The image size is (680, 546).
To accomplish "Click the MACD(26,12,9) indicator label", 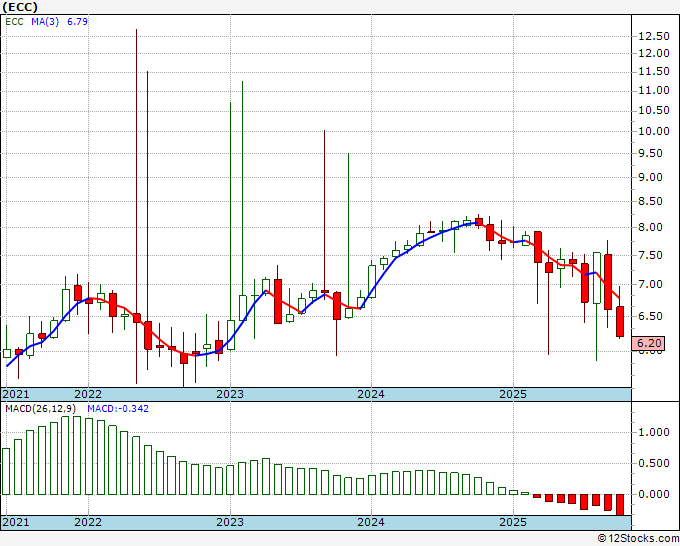I will 41,409.
